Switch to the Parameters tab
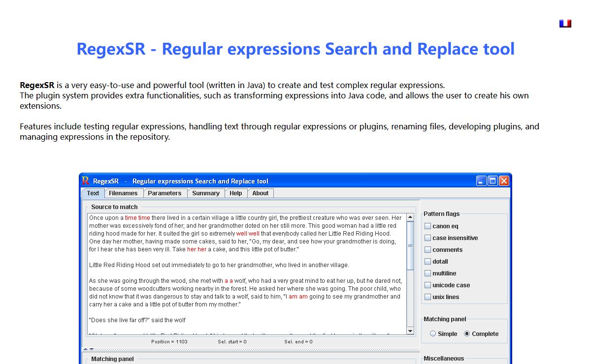Viewport: 591px width, 364px height. [164, 193]
